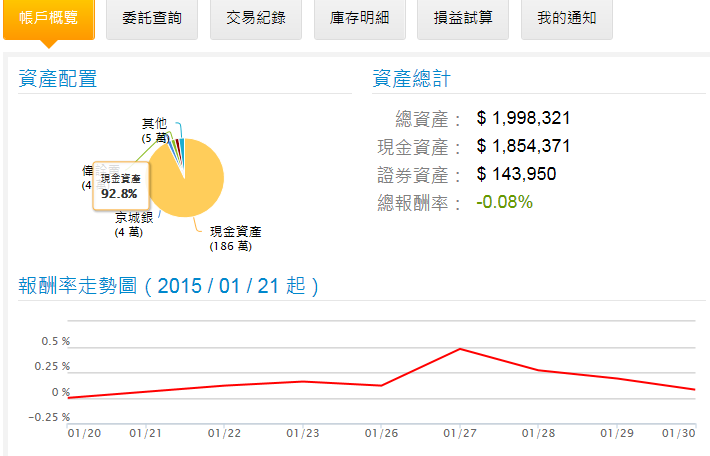Open the 帳戶概覽 tab

[x=48, y=19]
